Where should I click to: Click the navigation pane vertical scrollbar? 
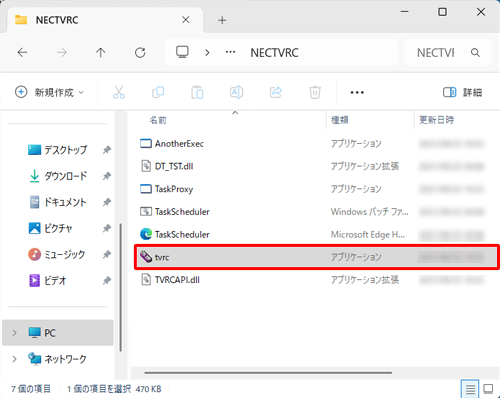coord(120,287)
